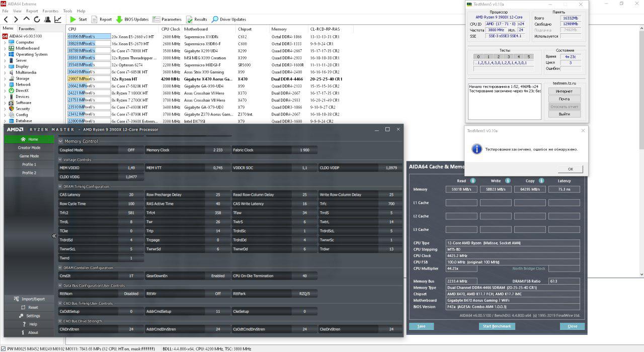This screenshot has width=644, height=352.
Task: Collapse the Voltage Controls section
Action: [x=60, y=160]
